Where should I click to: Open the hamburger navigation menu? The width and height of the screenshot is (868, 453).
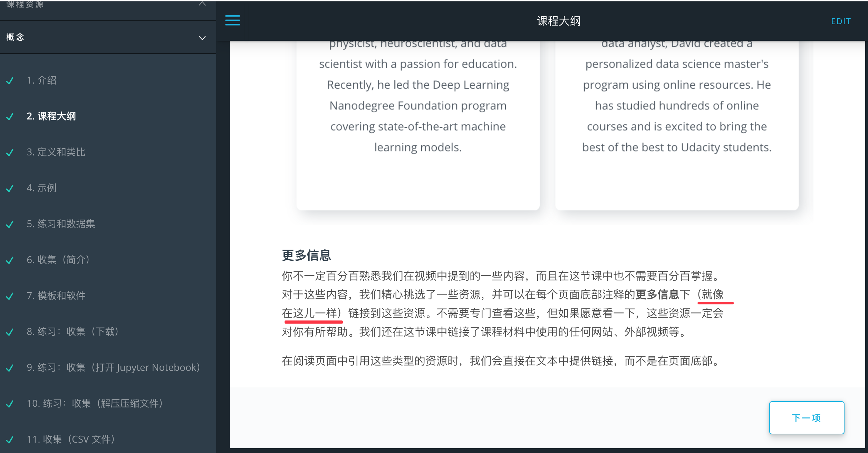pos(232,21)
